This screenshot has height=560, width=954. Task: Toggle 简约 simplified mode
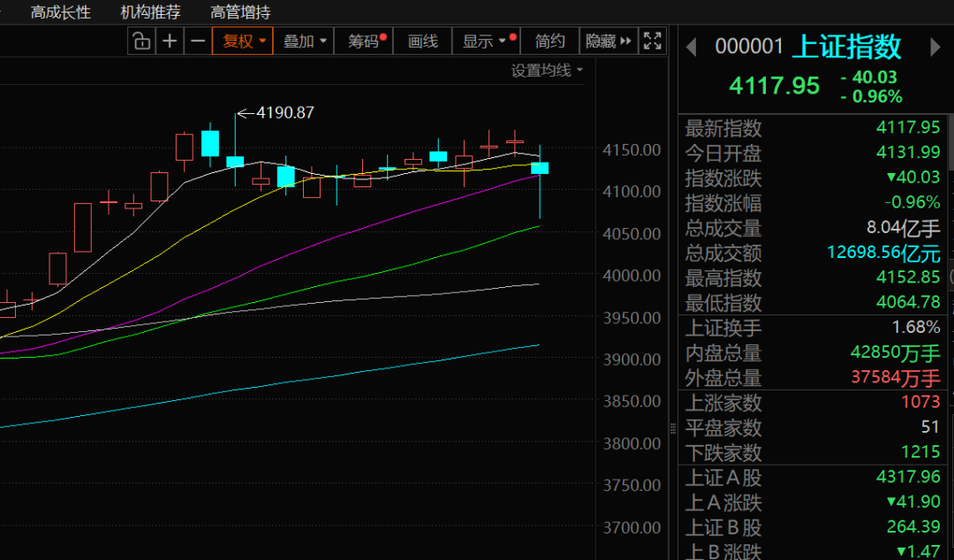click(549, 41)
